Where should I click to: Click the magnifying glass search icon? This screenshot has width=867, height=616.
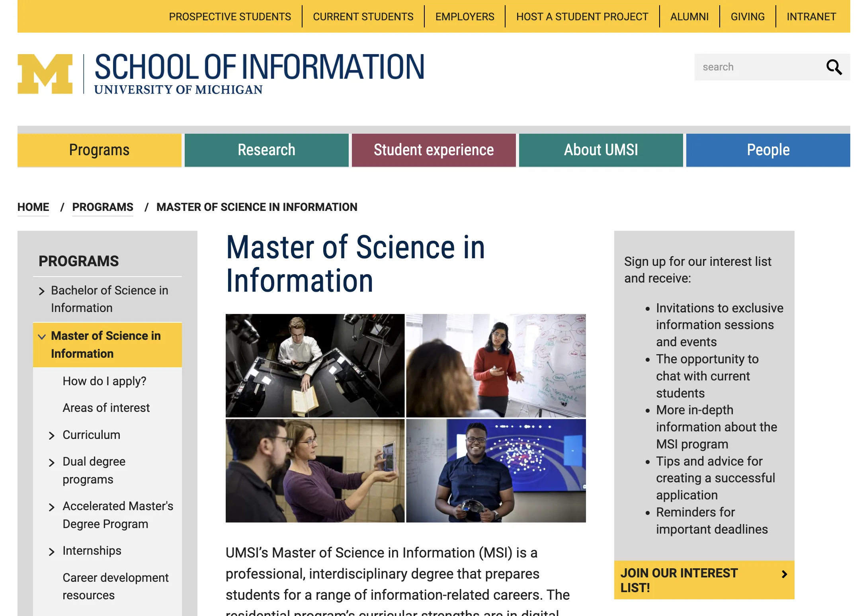coord(834,67)
